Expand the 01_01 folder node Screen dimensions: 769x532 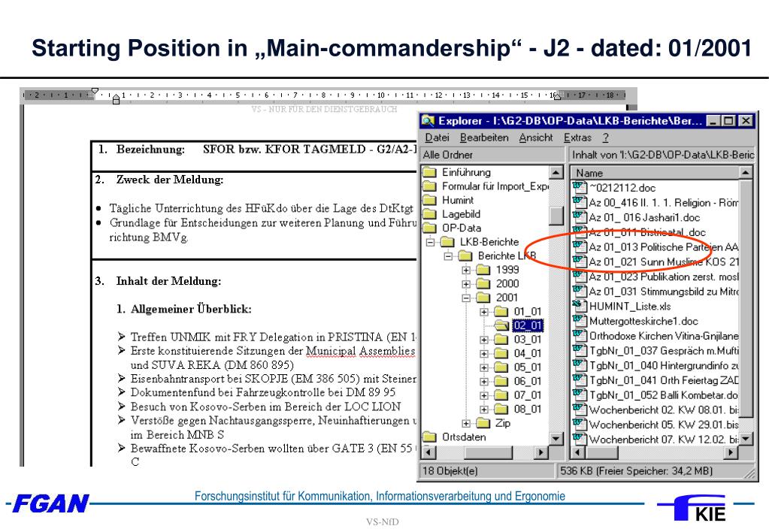[x=484, y=312]
